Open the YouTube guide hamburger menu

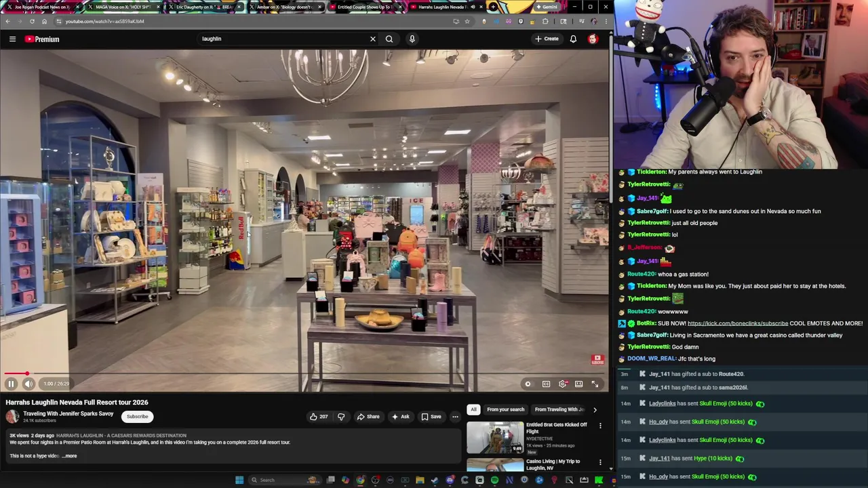[x=12, y=39]
